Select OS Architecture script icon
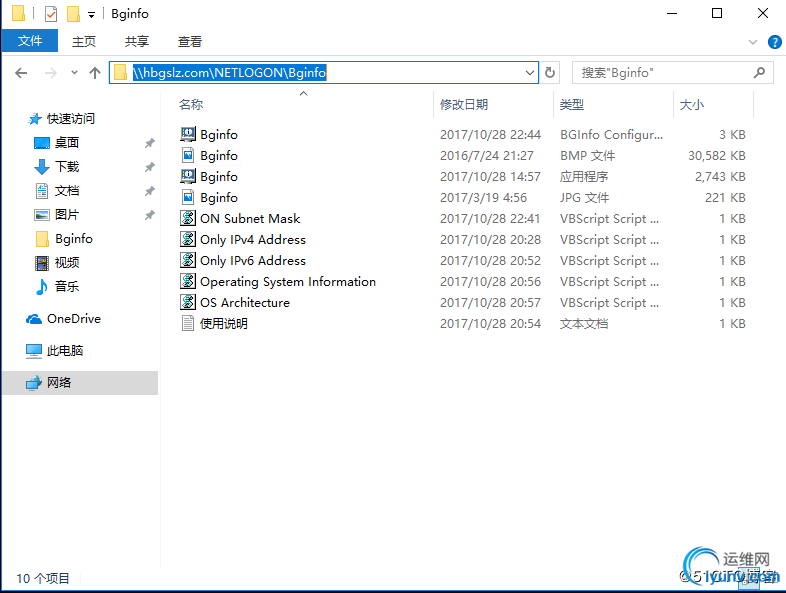 188,302
